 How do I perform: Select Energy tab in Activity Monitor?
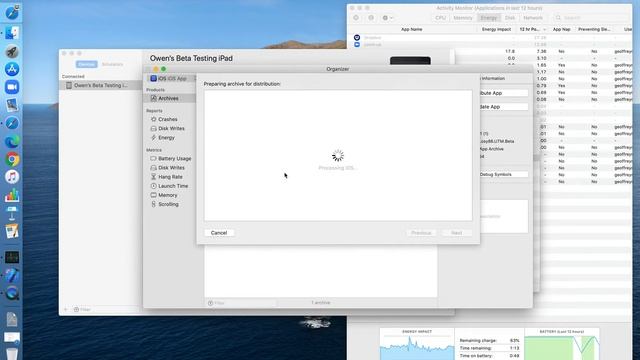[x=489, y=18]
